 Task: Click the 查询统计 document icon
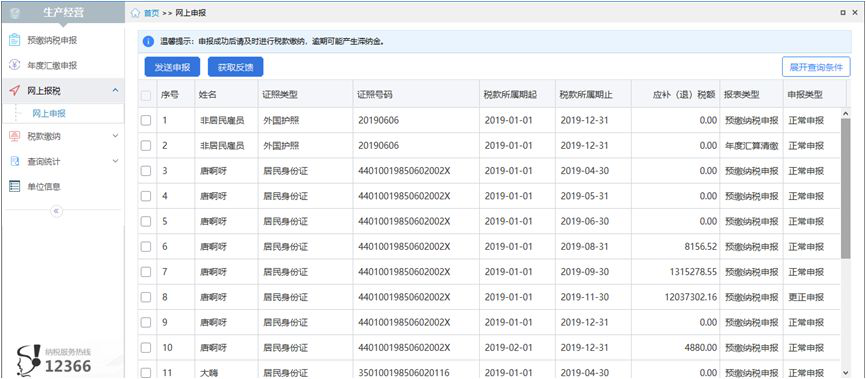click(x=15, y=161)
